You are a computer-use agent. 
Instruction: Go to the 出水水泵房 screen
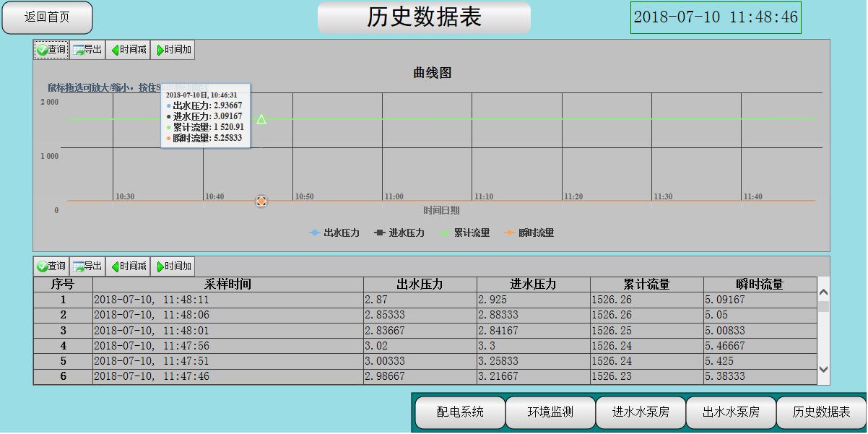tap(730, 412)
